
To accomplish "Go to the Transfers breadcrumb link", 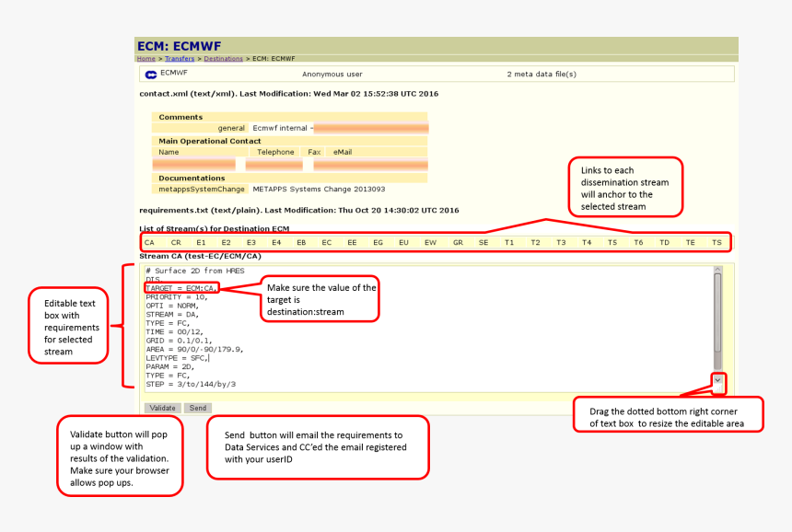I will pos(180,58).
